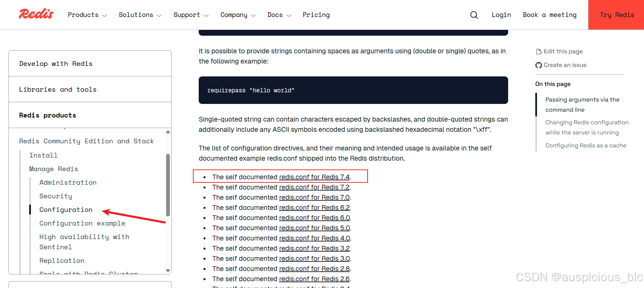Click the Redis logo
The height and width of the screenshot is (288, 644).
coord(36,14)
